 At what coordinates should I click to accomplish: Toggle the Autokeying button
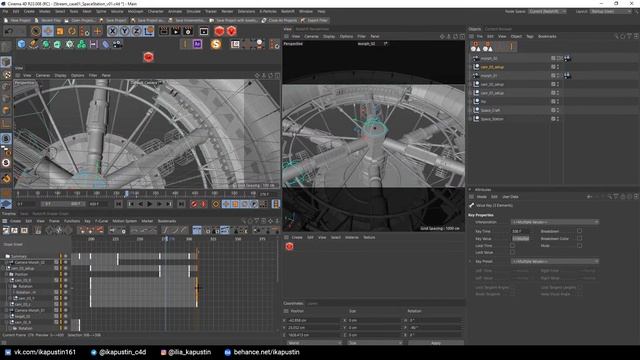point(203,204)
